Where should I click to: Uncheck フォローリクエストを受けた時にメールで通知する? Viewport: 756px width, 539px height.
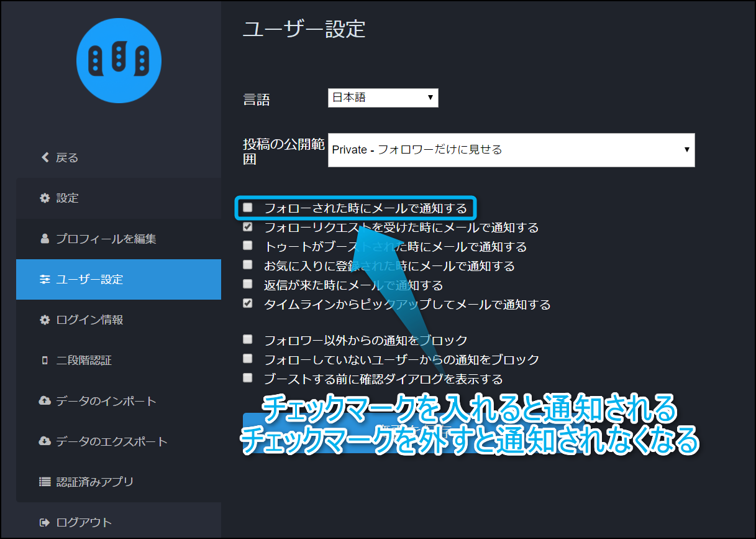[x=248, y=227]
